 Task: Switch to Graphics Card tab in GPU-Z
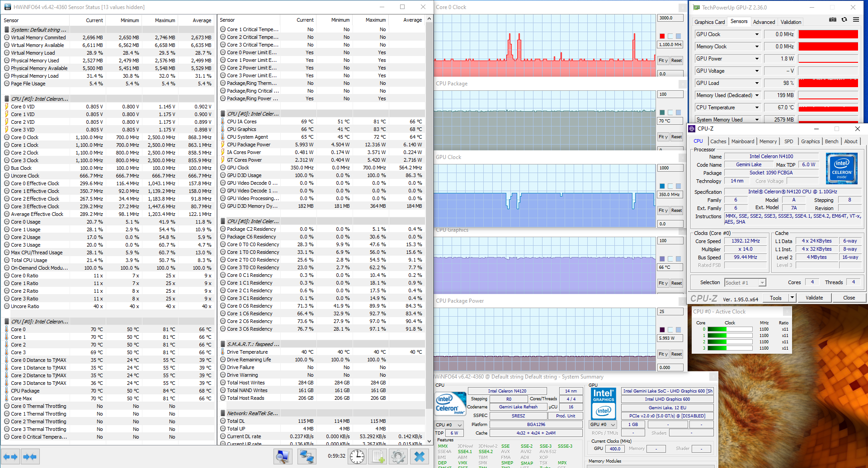[709, 22]
